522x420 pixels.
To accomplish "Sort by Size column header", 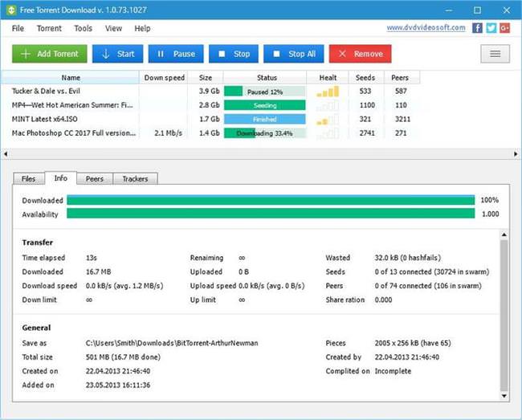I will [x=206, y=78].
